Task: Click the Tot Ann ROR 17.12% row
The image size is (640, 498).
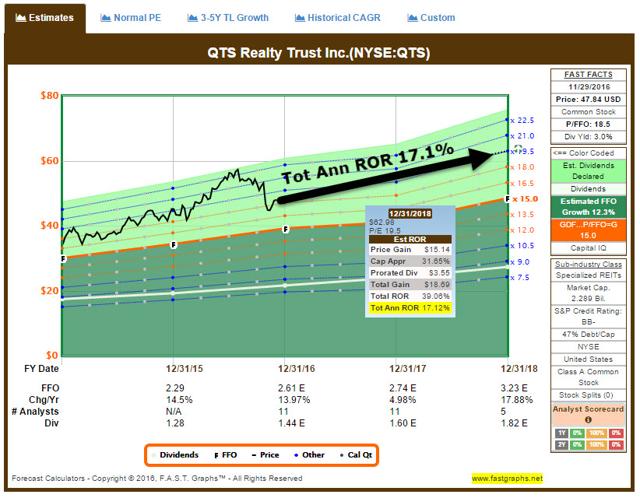Action: 410,308
